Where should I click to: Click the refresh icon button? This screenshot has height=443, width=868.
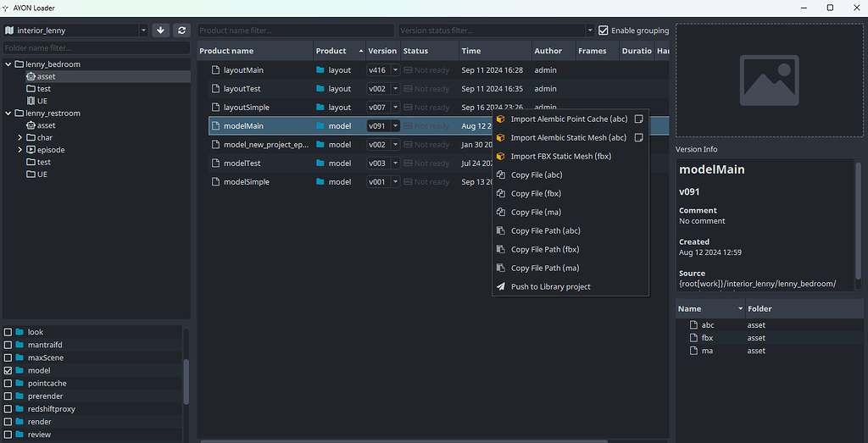(181, 30)
